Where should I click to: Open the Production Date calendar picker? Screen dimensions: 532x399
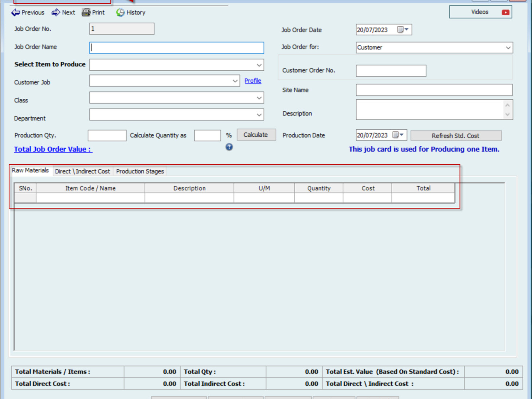pyautogui.click(x=398, y=135)
